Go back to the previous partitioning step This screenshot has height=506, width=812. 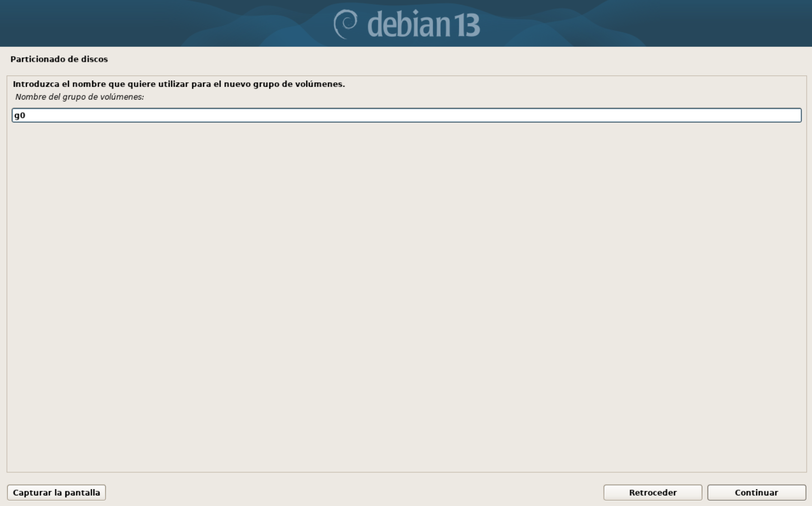point(652,492)
